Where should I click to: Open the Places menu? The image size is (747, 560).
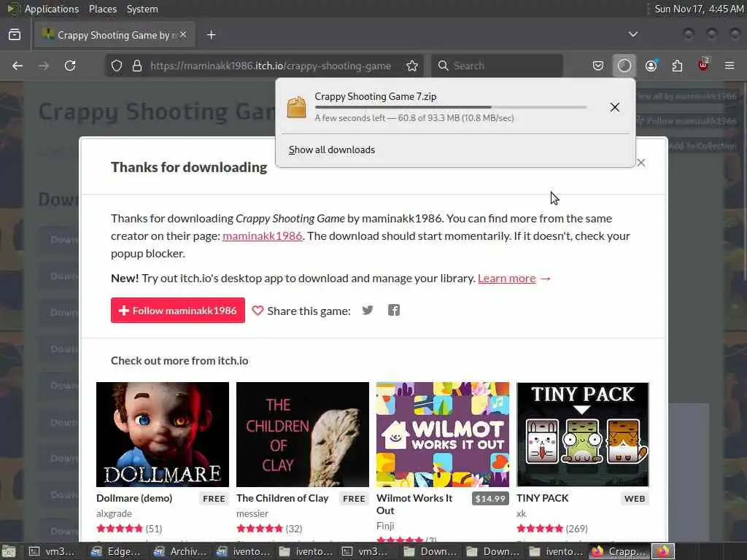click(103, 9)
